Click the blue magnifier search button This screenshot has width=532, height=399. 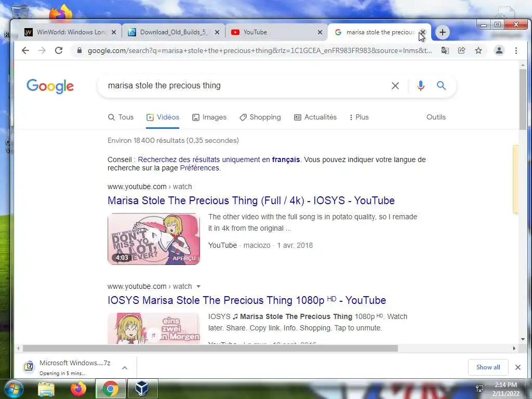441,86
